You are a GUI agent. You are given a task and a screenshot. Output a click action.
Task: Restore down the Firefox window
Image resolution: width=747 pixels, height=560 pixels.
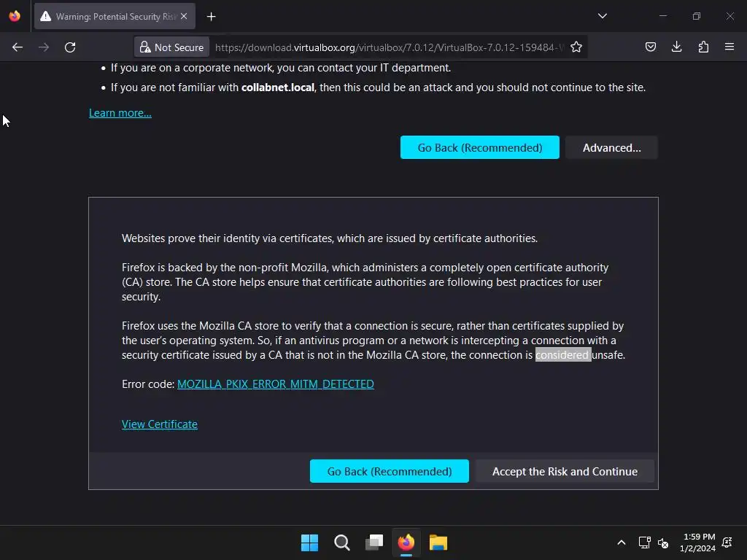(x=697, y=16)
